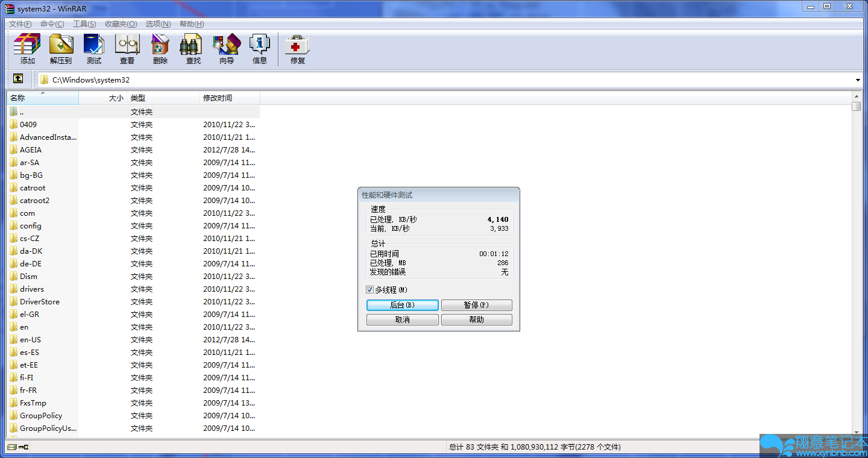868x458 pixels.
Task: Click the Delete (删除) toolbar icon
Action: [x=160, y=49]
